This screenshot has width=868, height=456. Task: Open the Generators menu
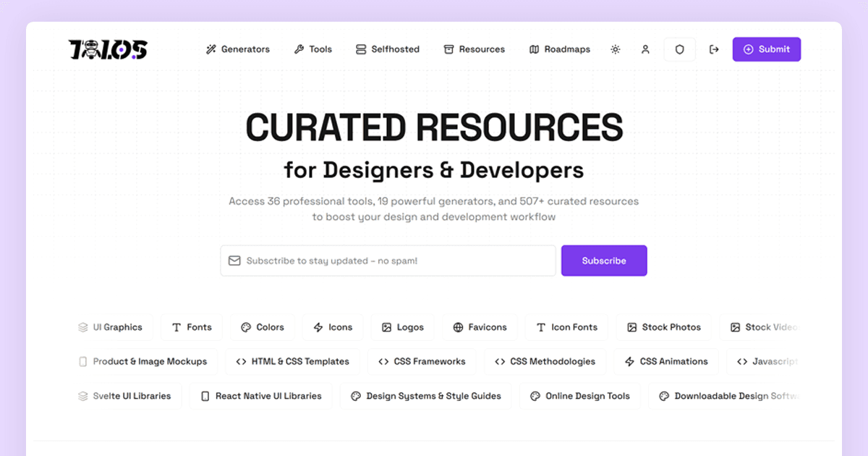click(238, 49)
